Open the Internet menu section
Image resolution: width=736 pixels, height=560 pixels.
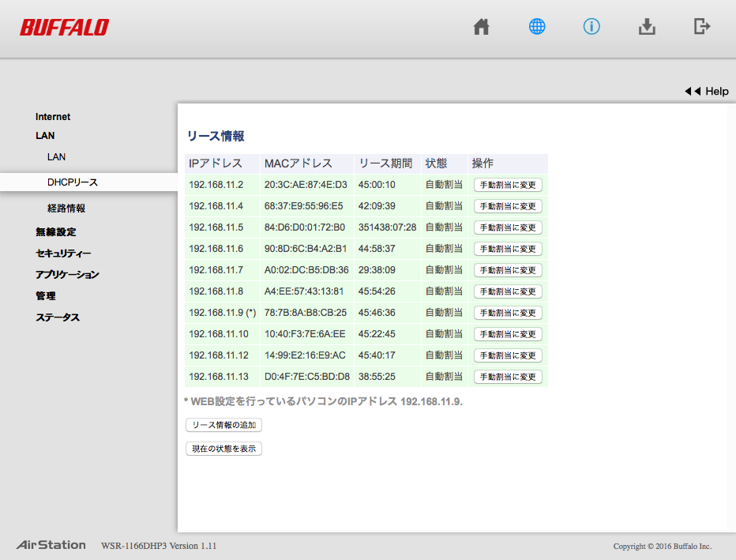pyautogui.click(x=53, y=116)
